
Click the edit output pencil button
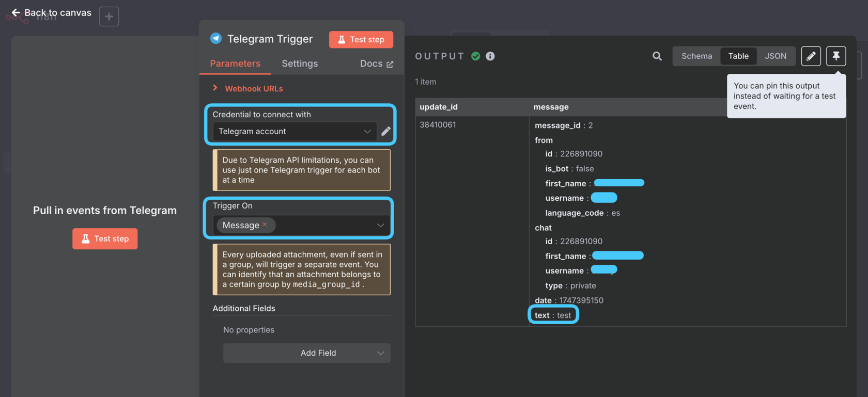[x=811, y=56]
